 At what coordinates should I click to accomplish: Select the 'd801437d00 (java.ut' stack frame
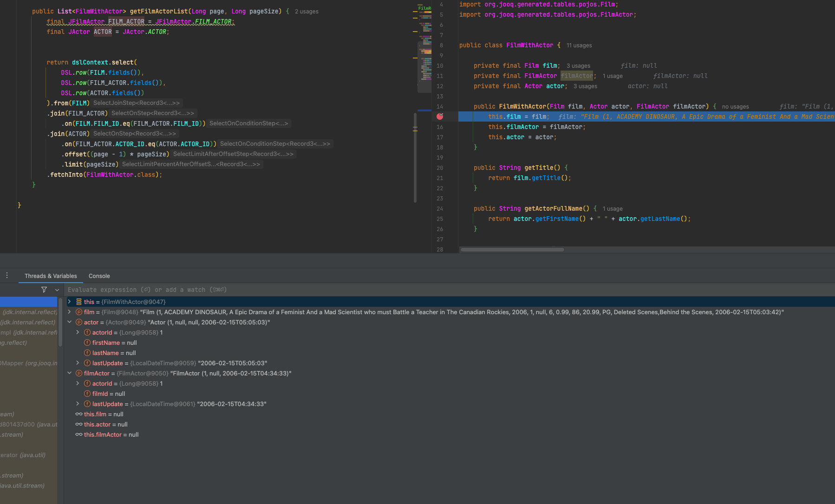(x=28, y=424)
